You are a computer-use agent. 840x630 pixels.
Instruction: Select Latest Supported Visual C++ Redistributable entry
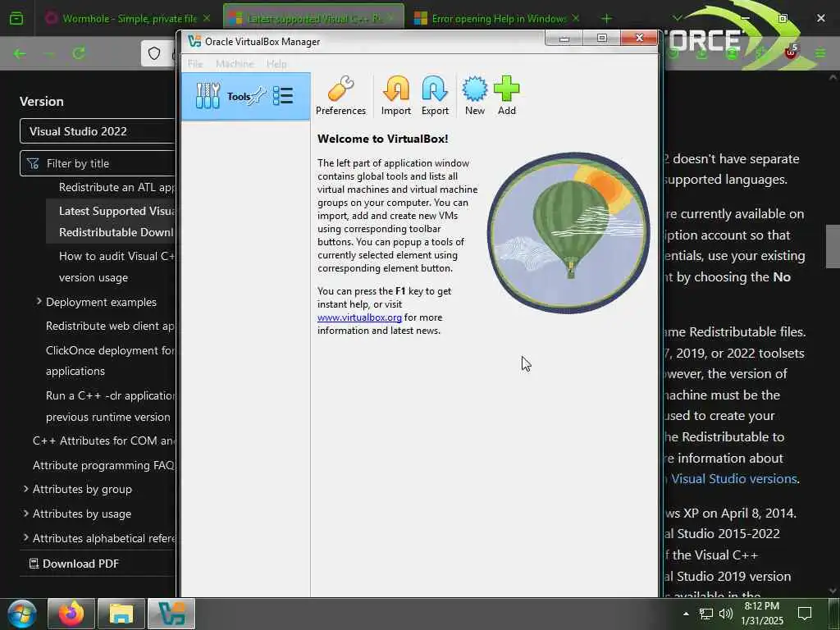(x=111, y=221)
